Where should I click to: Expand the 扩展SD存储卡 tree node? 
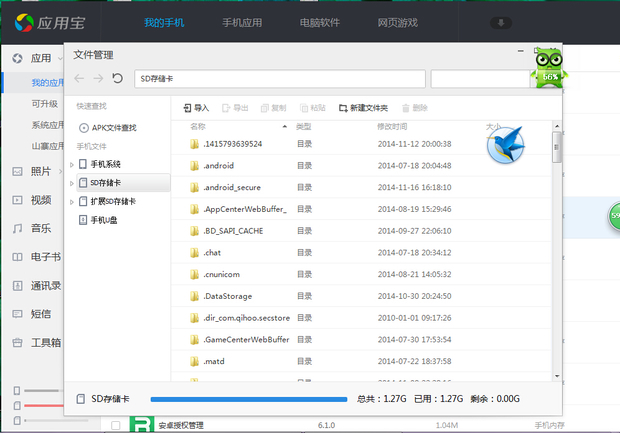72,202
